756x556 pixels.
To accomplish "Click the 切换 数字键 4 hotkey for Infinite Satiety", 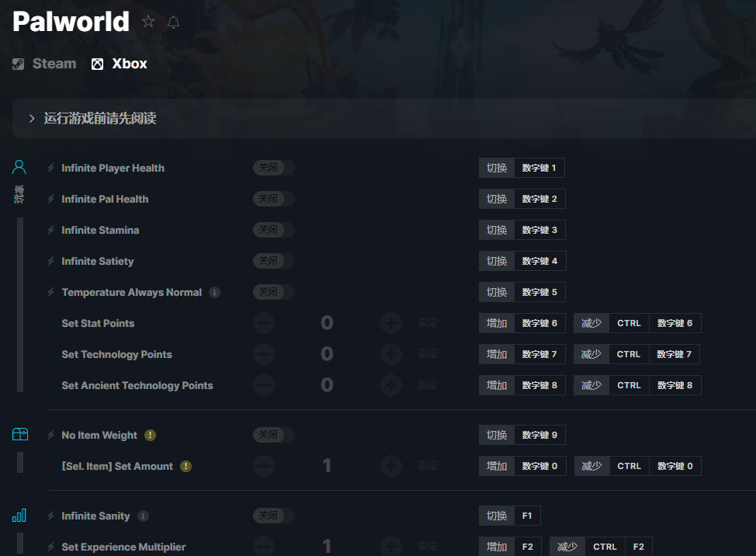I will [522, 261].
